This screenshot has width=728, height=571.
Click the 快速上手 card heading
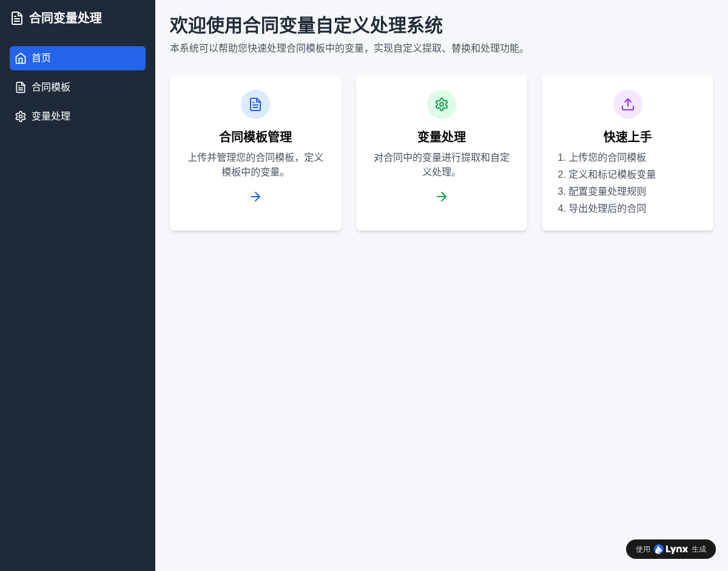[628, 137]
